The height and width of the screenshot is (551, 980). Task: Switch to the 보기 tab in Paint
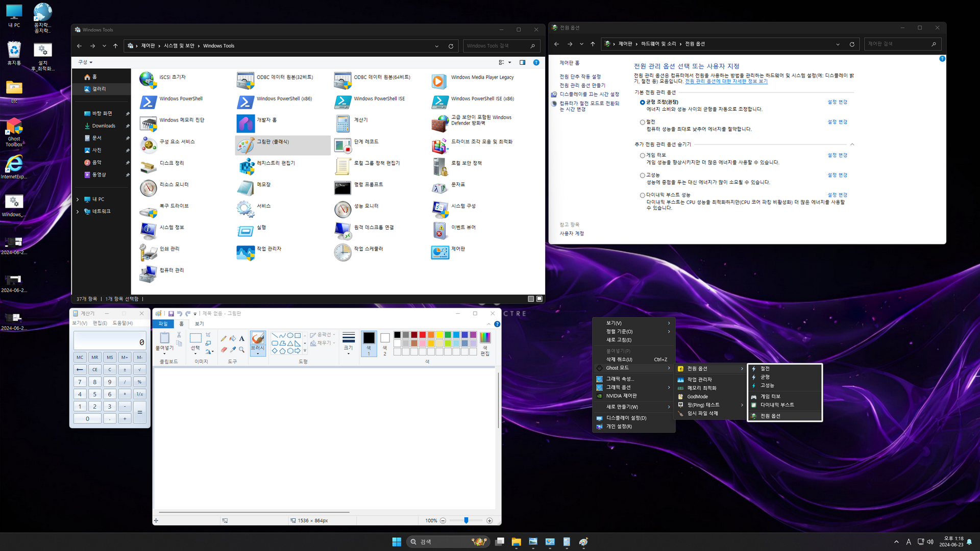[199, 324]
